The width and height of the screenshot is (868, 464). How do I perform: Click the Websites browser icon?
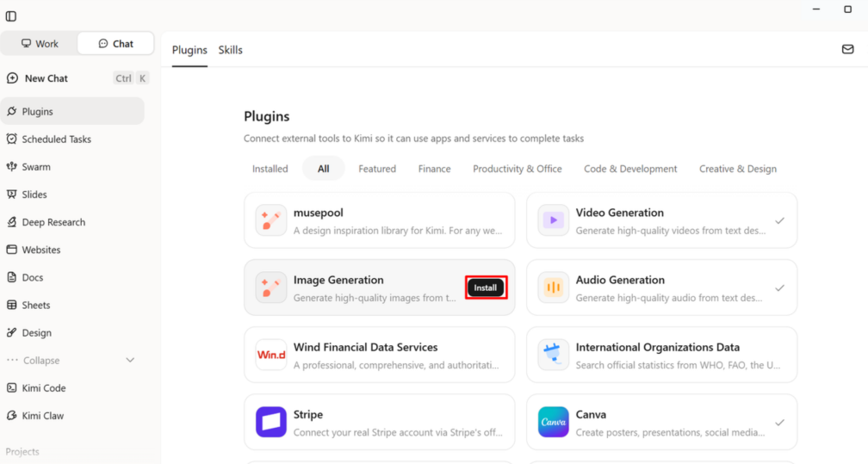[12, 250]
